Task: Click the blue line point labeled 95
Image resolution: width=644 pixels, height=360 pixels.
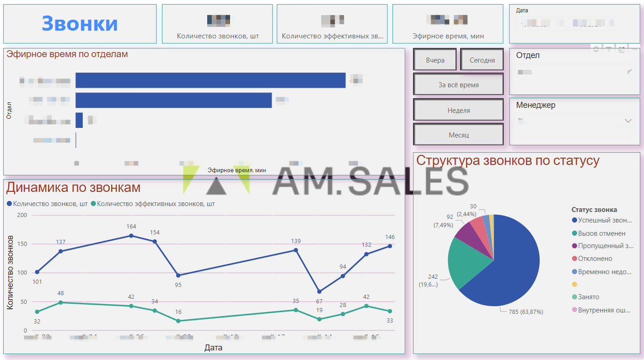Action: point(178,275)
